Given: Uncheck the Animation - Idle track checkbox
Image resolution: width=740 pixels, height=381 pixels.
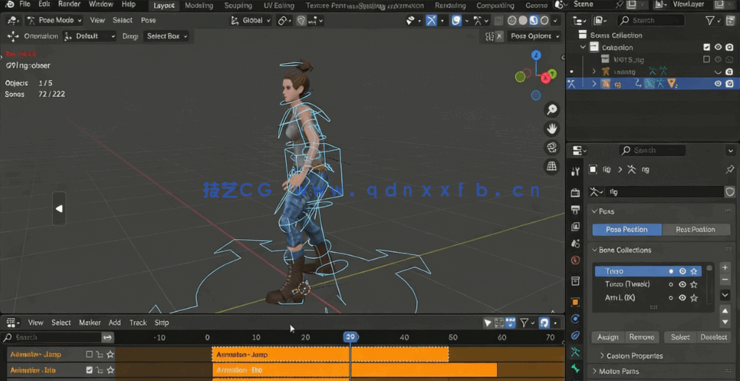Looking at the screenshot, I should (x=89, y=370).
